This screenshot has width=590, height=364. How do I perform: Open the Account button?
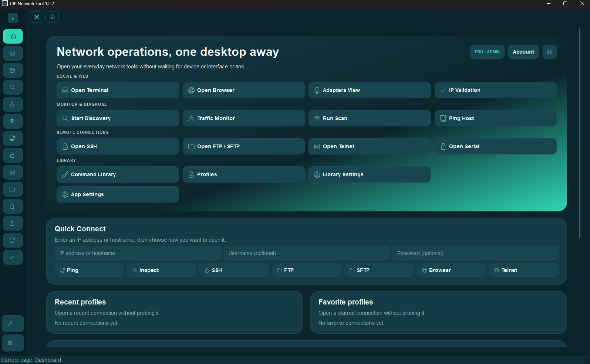(523, 52)
